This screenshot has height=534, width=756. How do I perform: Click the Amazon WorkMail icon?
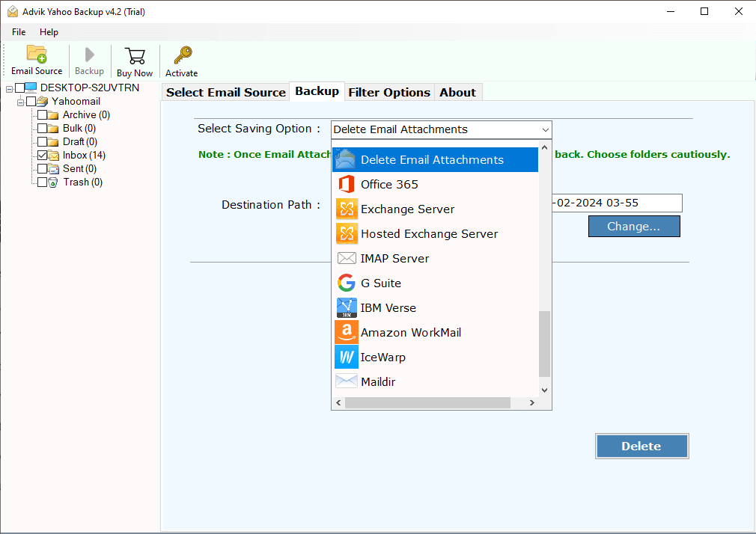[x=346, y=332]
